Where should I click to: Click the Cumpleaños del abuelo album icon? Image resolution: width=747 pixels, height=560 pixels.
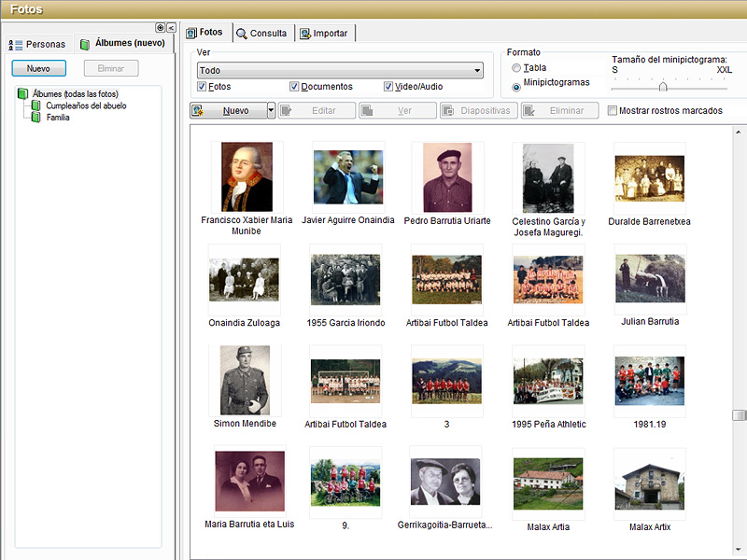click(35, 105)
